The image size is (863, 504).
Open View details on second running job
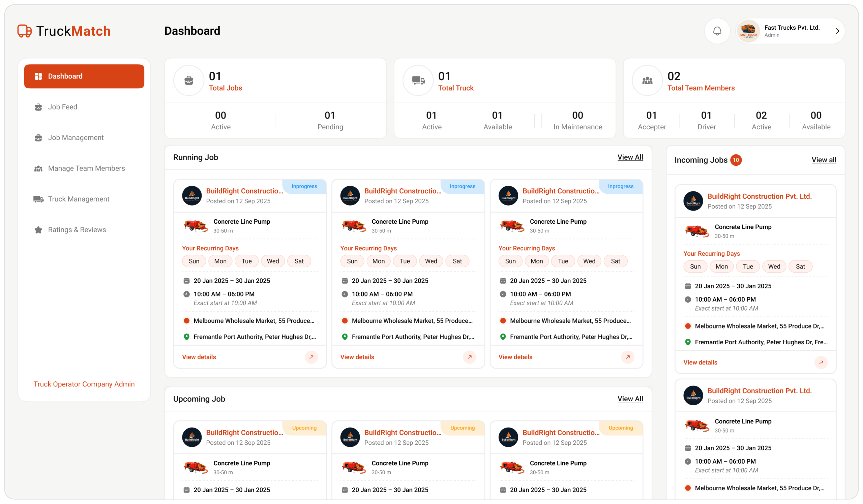click(357, 357)
